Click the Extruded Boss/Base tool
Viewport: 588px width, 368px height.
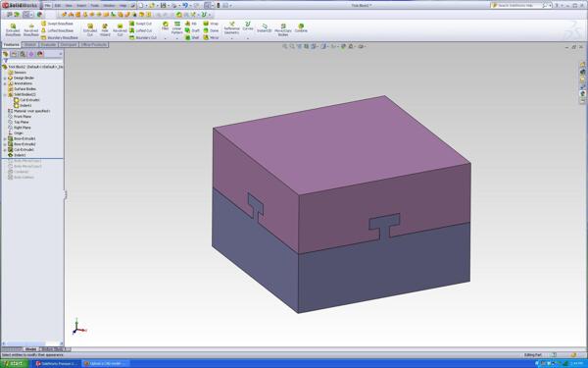[x=13, y=29]
